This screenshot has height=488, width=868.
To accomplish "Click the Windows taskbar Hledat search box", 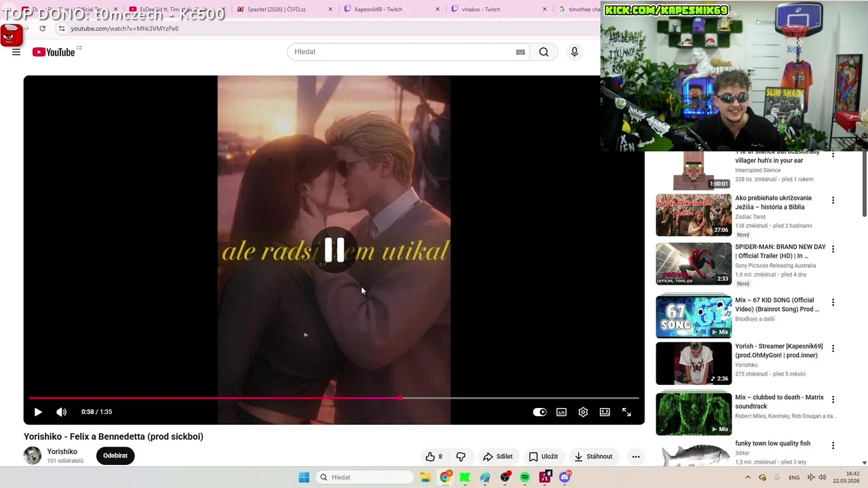I will pos(364,477).
